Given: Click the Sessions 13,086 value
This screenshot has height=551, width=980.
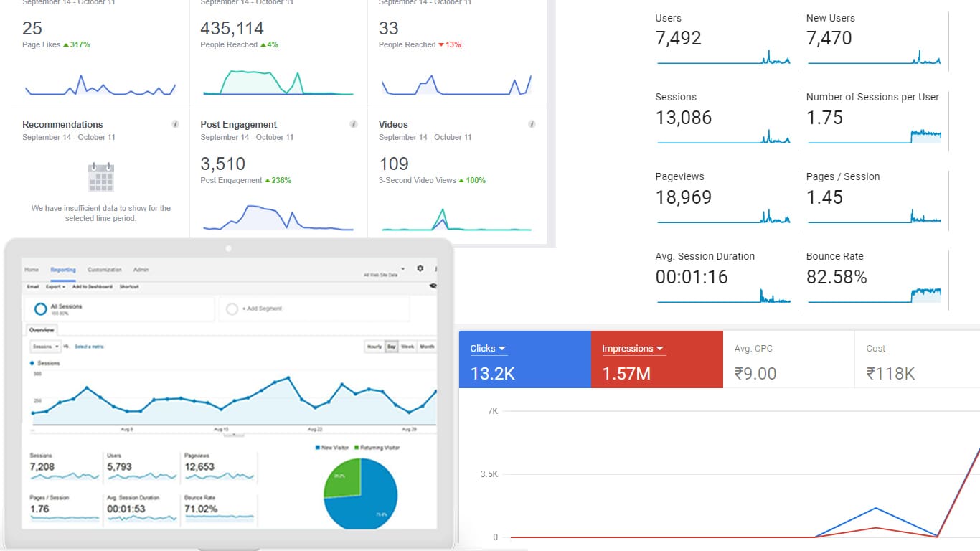Looking at the screenshot, I should [683, 118].
